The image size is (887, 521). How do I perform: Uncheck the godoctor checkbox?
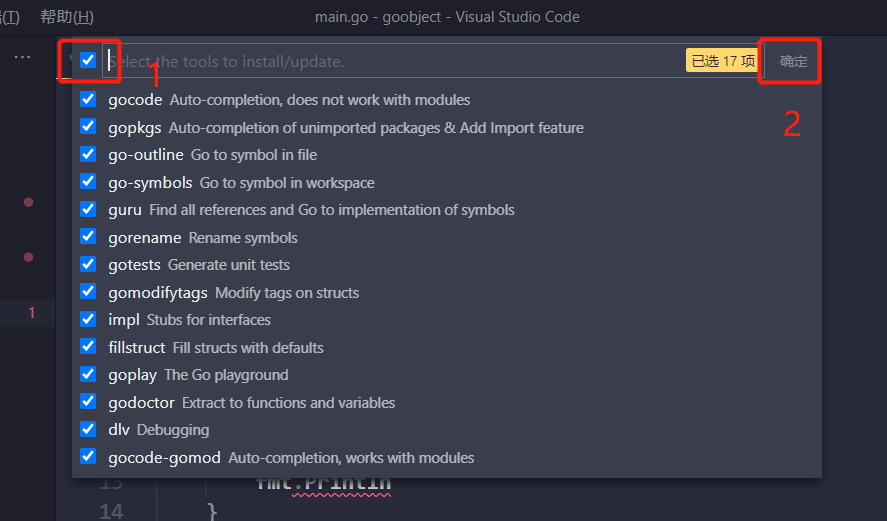pyautogui.click(x=88, y=402)
